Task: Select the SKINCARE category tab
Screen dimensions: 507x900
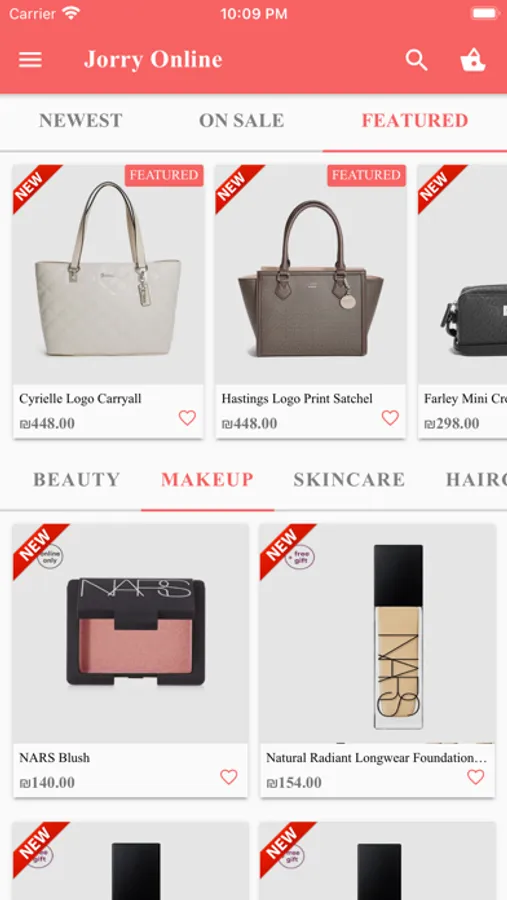Action: (349, 480)
